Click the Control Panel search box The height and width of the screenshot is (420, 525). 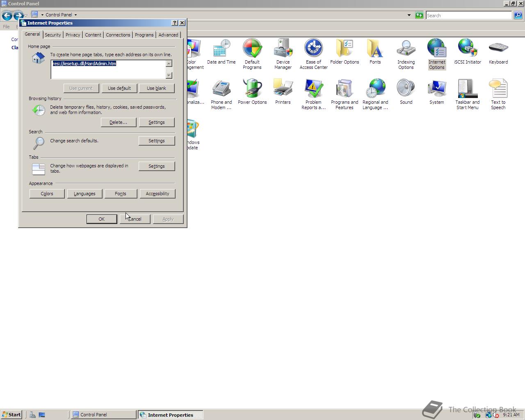tap(469, 15)
